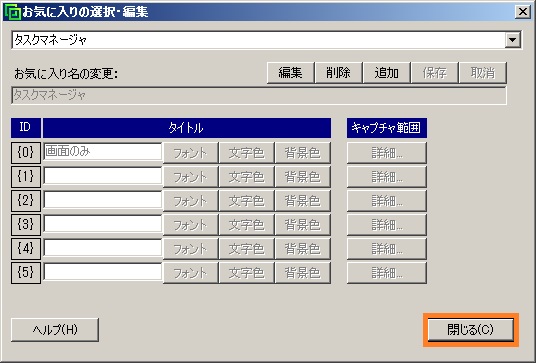Click 背景色 button in row {0}
This screenshot has width=536, height=363.
pos(303,153)
